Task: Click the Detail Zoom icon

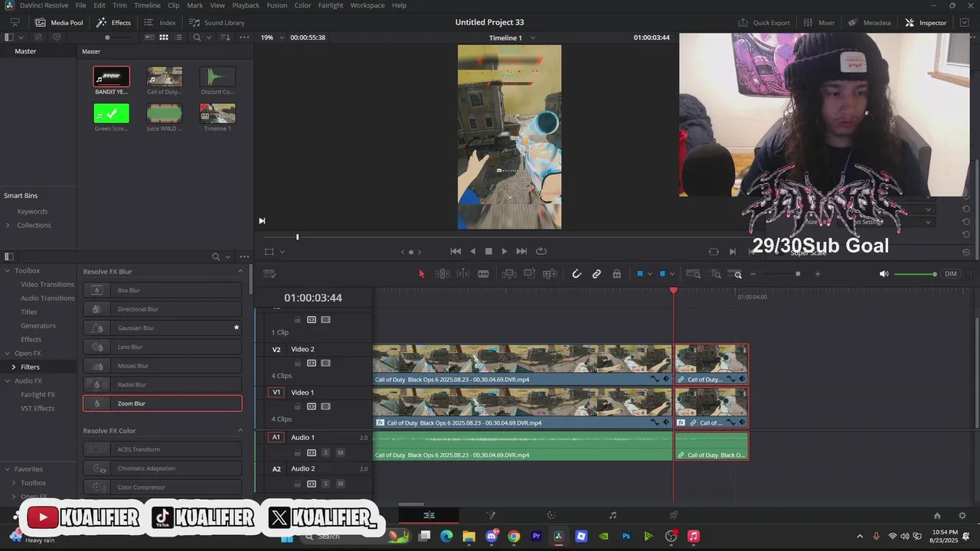Action: 716,274
